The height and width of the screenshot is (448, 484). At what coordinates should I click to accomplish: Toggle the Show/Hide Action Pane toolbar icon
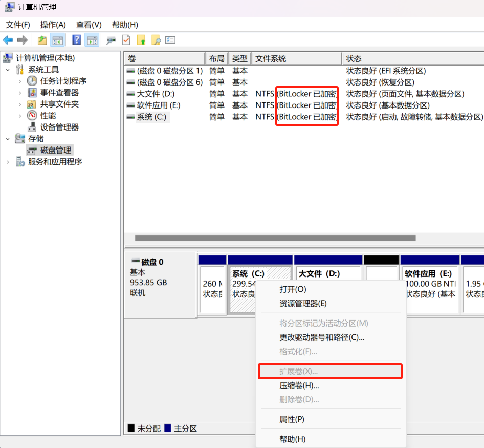point(92,40)
